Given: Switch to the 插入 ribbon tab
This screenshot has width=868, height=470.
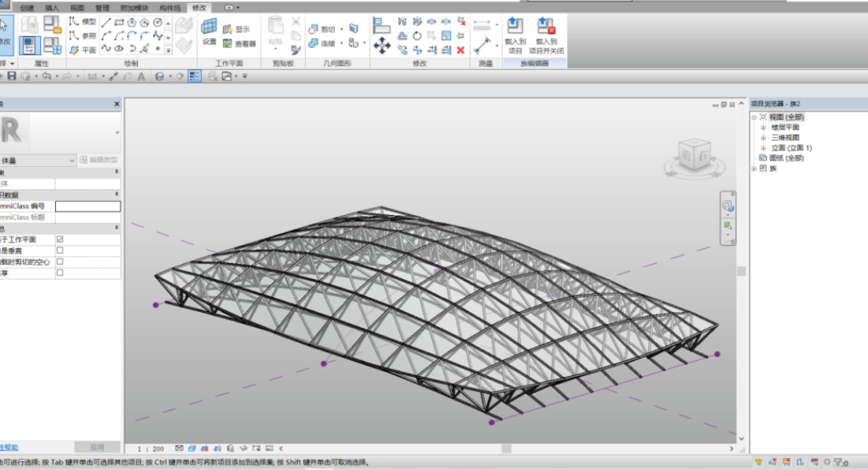Looking at the screenshot, I should coord(52,8).
